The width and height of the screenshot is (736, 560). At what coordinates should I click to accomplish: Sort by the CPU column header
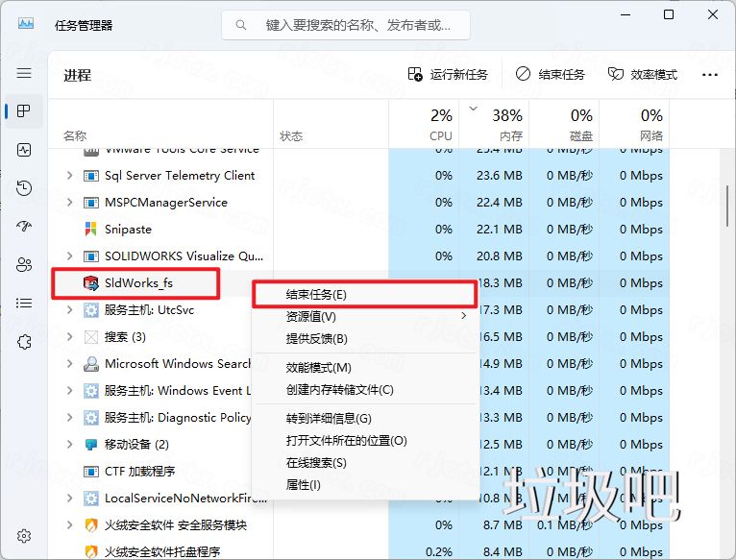click(x=424, y=125)
